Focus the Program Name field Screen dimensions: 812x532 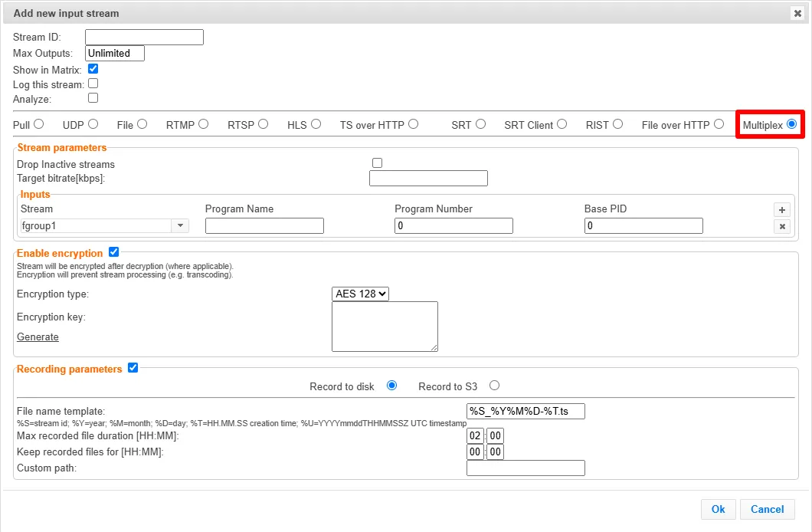pos(264,226)
